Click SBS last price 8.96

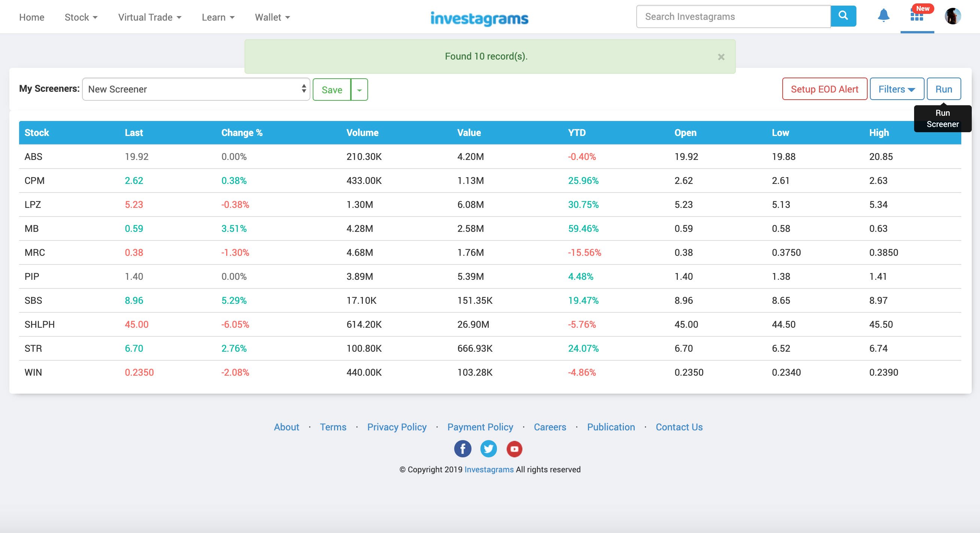click(x=134, y=300)
